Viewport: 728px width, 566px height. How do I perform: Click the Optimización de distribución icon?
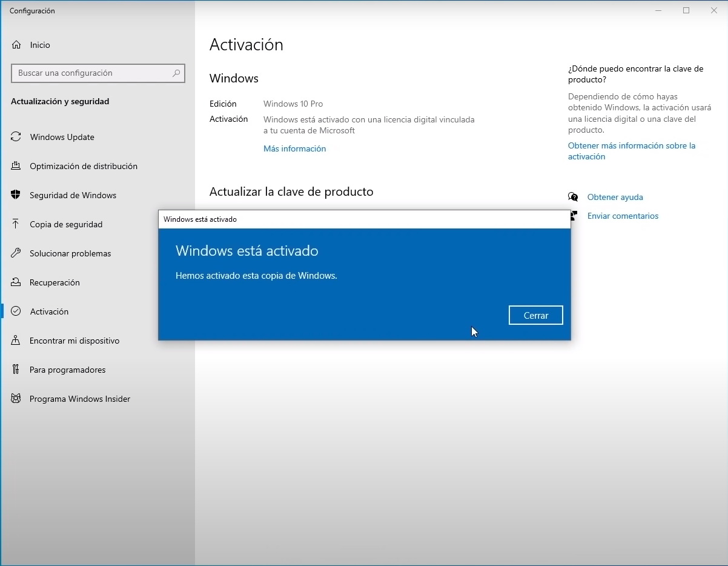click(x=16, y=166)
